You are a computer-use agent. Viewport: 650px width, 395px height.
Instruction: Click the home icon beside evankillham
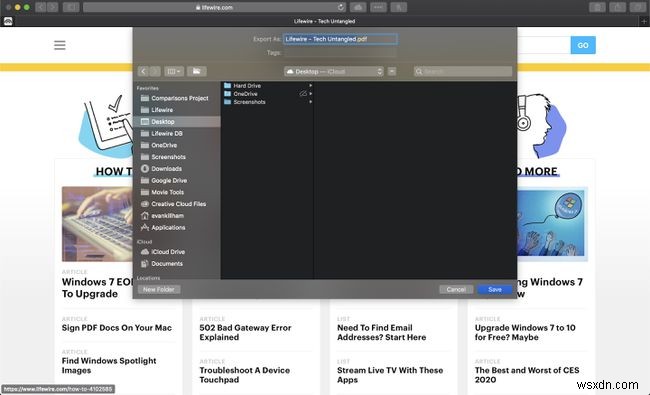pyautogui.click(x=145, y=216)
